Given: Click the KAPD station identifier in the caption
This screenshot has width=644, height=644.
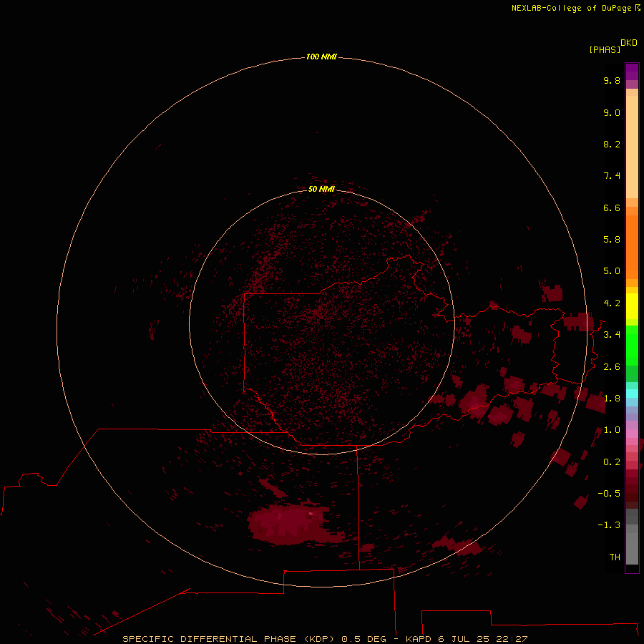Looking at the screenshot, I should coord(419,639).
